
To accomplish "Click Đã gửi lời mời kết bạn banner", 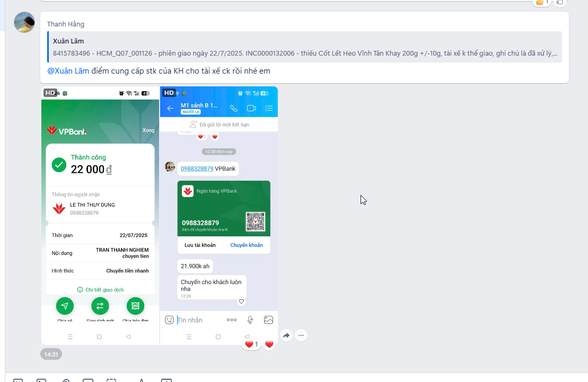I will (220, 125).
